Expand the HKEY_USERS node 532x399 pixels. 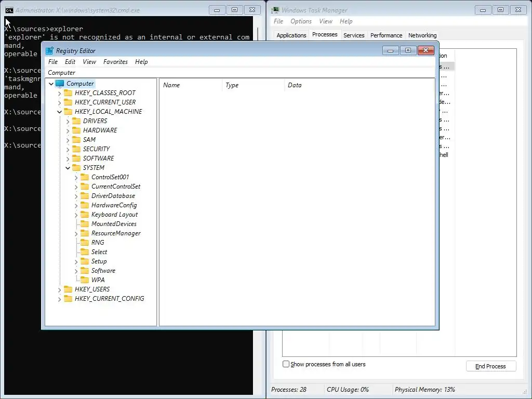point(59,289)
